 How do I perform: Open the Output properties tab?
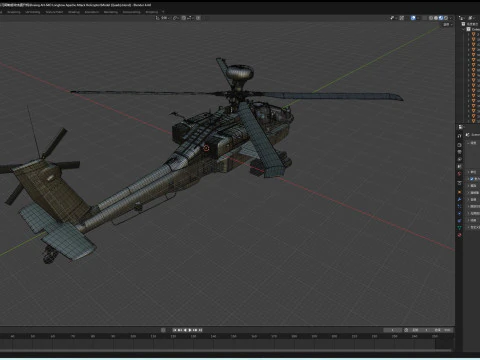click(x=459, y=152)
